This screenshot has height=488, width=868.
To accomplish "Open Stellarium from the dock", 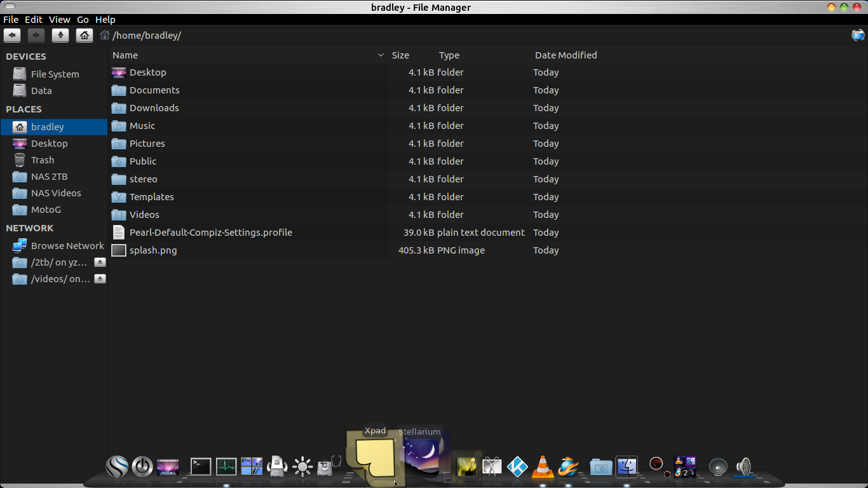I will point(421,456).
